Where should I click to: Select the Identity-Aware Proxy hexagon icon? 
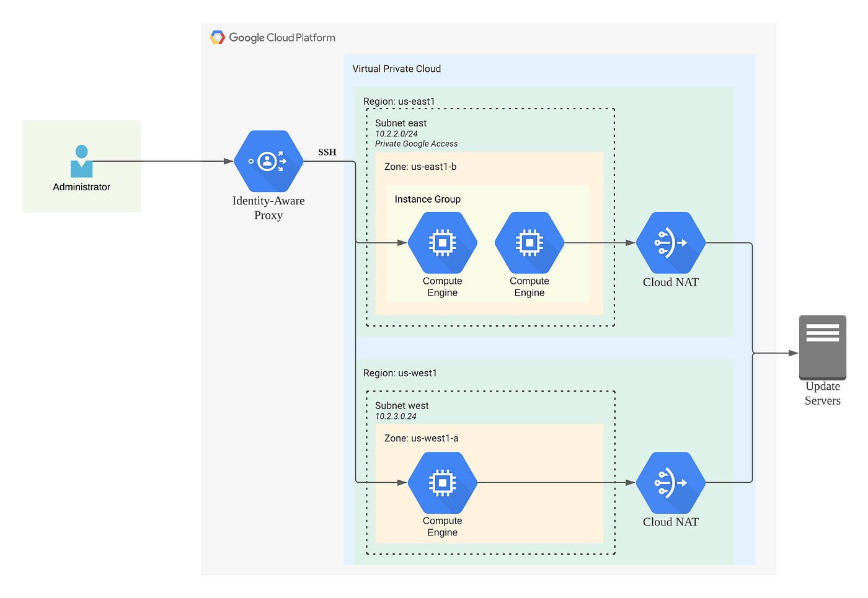pos(268,161)
